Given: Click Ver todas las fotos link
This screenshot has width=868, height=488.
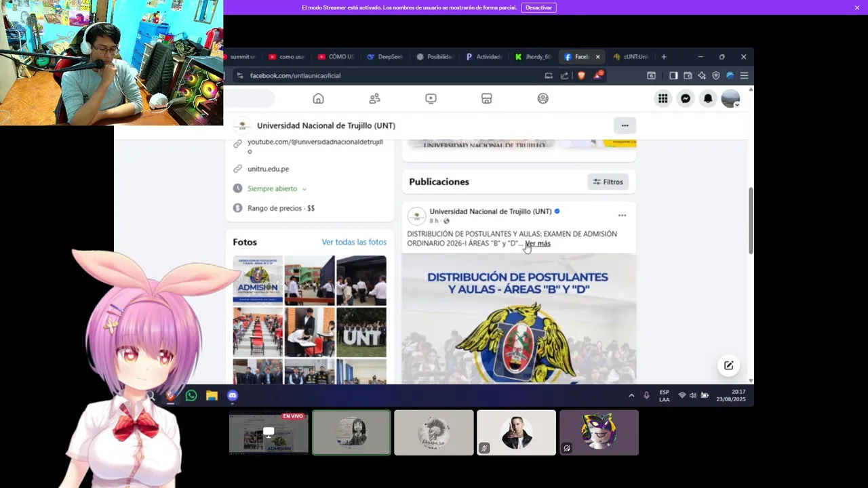Looking at the screenshot, I should 354,242.
